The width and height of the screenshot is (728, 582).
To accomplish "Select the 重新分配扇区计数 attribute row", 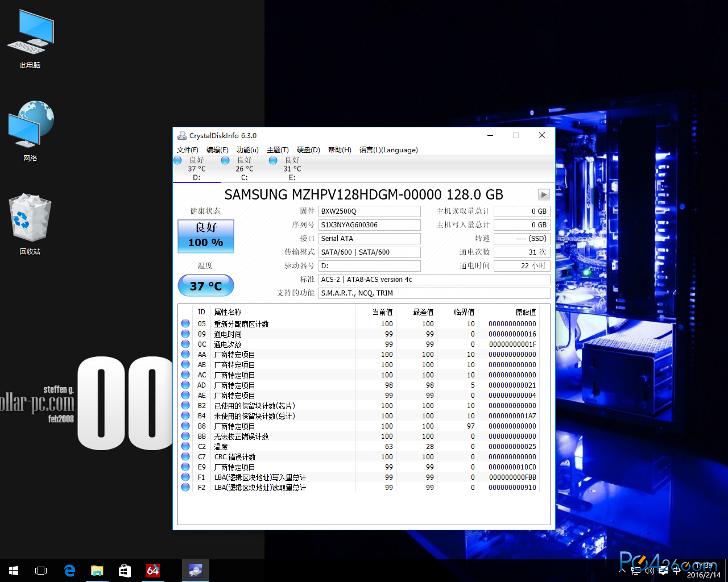I will coord(359,323).
